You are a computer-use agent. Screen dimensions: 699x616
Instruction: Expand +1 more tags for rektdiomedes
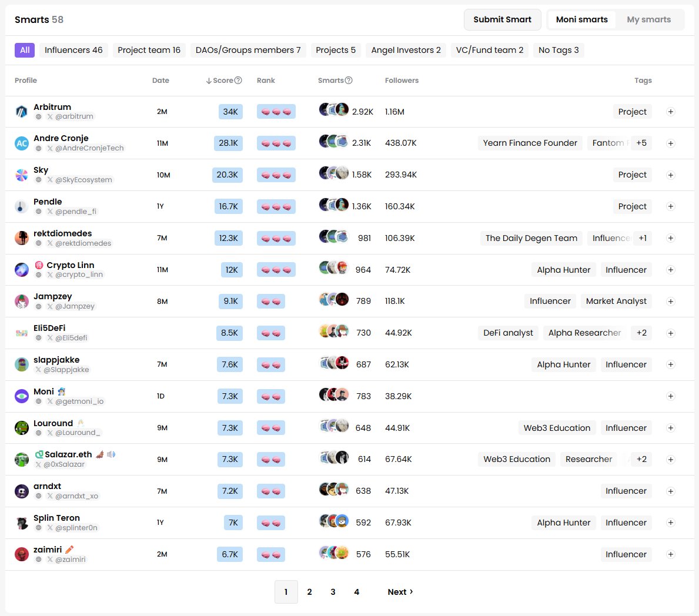click(643, 238)
